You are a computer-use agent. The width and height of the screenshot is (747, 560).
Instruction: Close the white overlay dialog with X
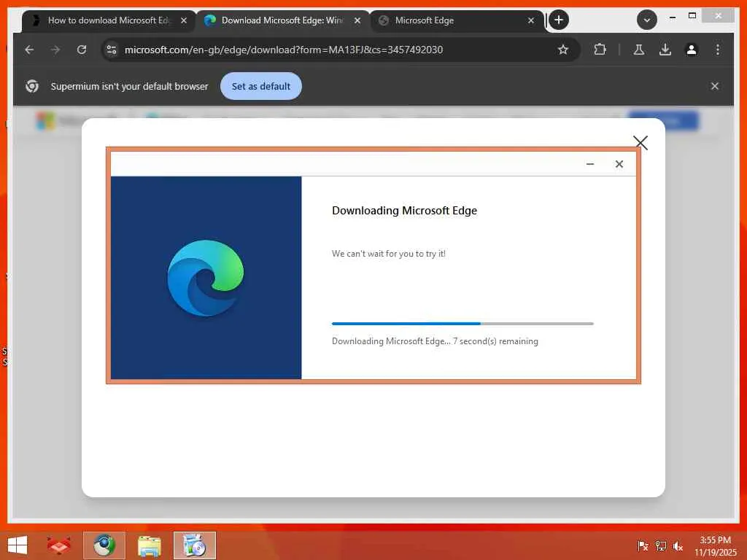640,142
